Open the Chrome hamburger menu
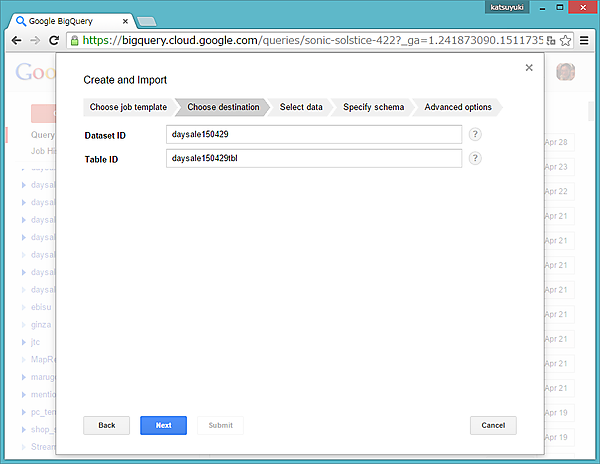This screenshot has height=464, width=600. 584,41
